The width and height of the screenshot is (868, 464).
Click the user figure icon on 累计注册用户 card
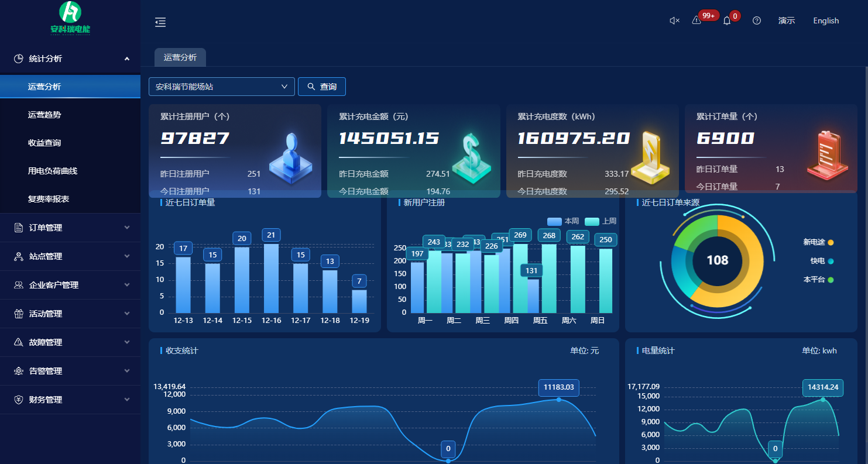[291, 158]
